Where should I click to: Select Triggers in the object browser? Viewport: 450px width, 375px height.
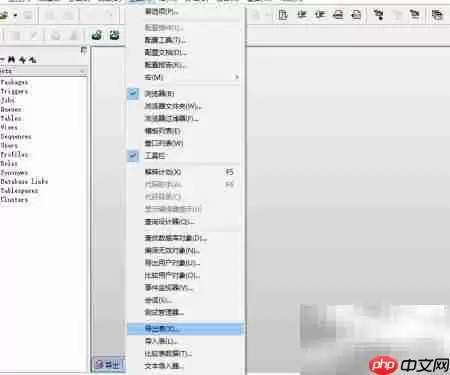[x=14, y=91]
